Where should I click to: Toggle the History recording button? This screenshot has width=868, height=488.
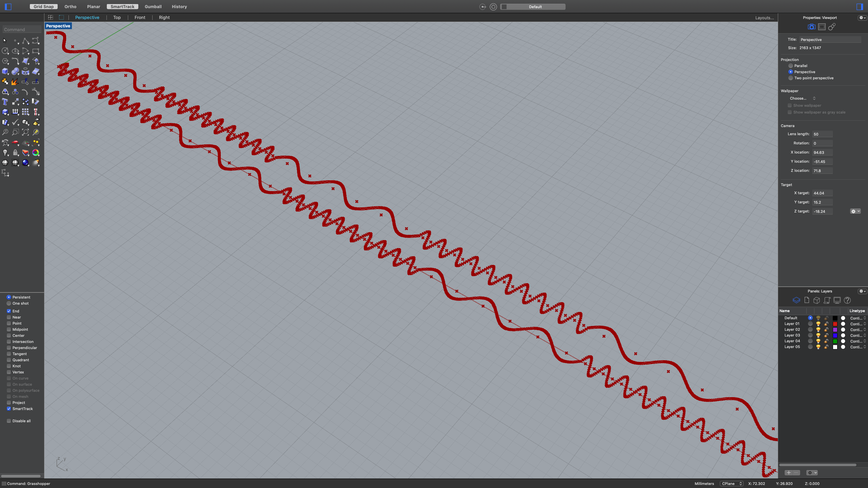click(179, 6)
